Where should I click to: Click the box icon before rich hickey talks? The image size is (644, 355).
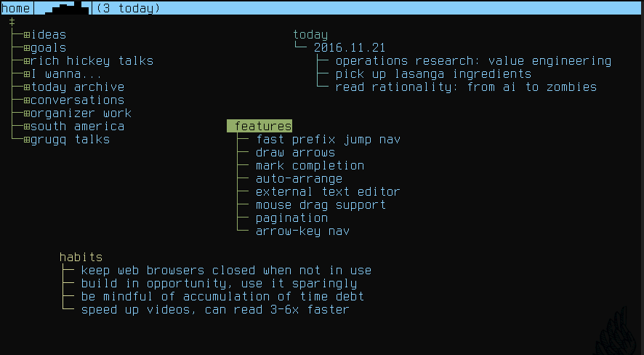27,61
